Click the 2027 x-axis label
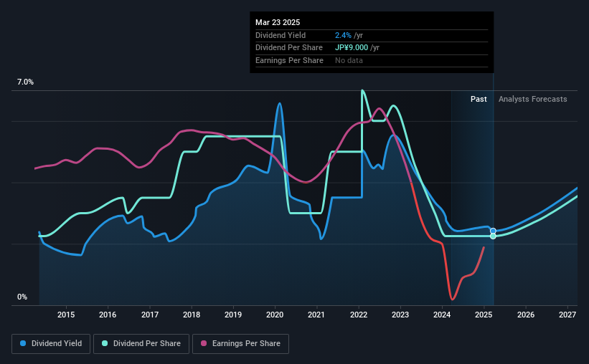 click(x=567, y=315)
